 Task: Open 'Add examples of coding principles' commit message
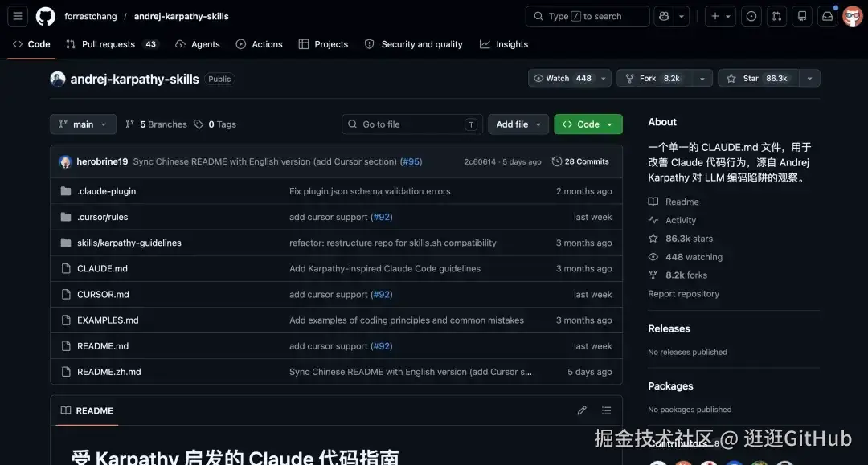(x=407, y=320)
